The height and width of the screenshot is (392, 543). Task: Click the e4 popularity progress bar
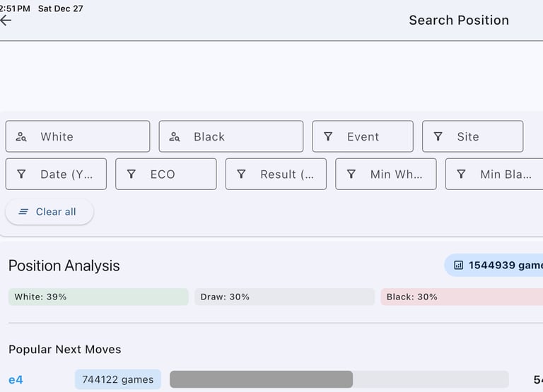coord(339,380)
